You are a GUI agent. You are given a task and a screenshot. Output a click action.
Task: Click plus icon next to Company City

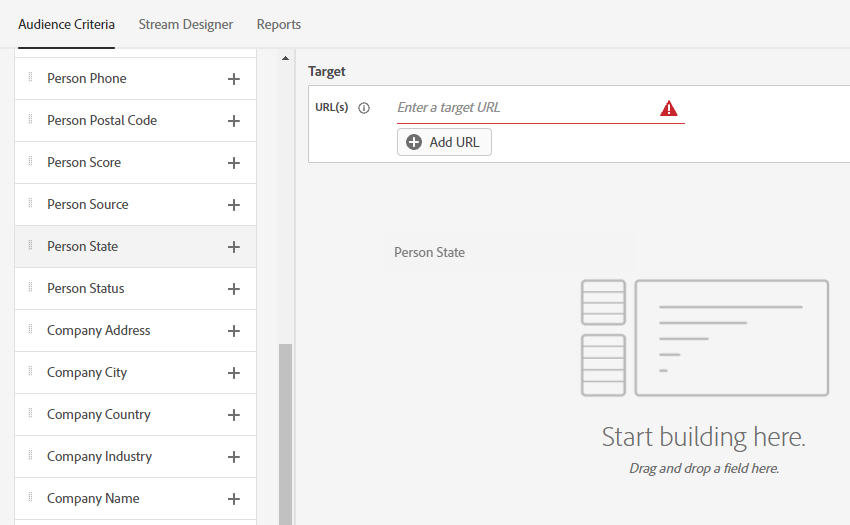coord(234,373)
